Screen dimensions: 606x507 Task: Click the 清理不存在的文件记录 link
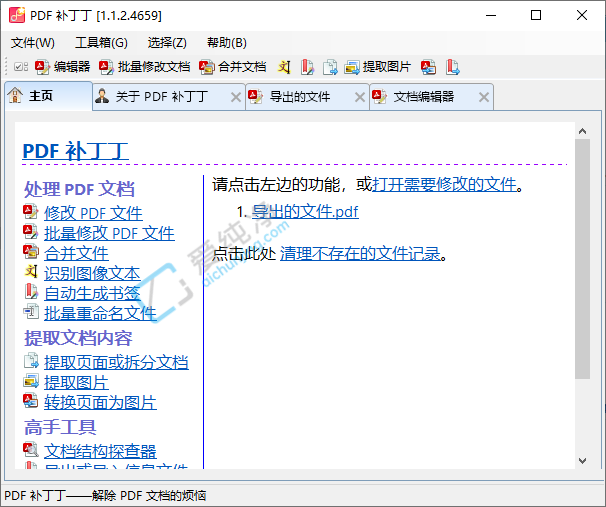point(360,254)
